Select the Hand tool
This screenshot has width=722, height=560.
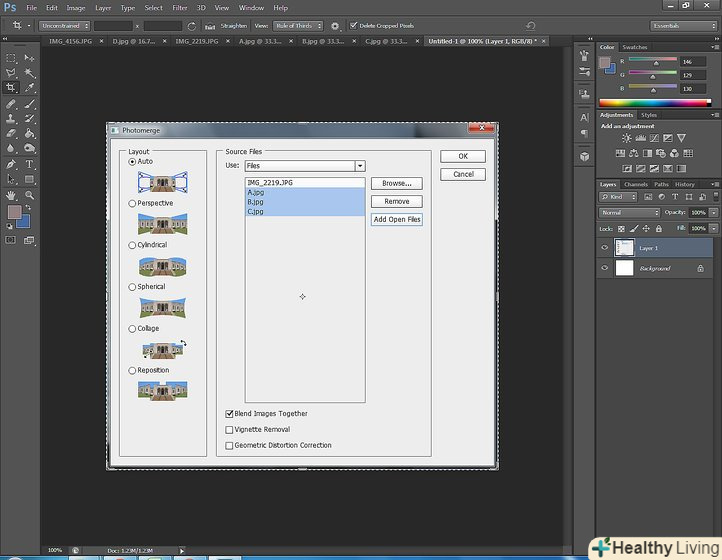[11, 195]
